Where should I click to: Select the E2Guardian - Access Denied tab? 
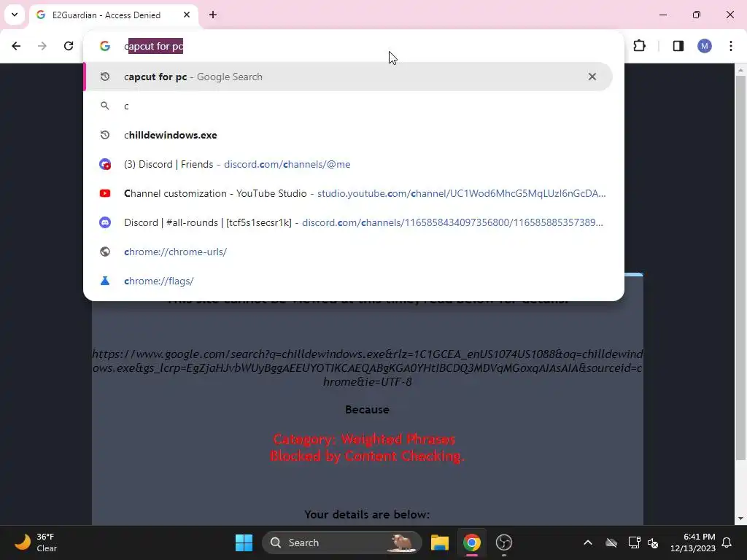[115, 15]
